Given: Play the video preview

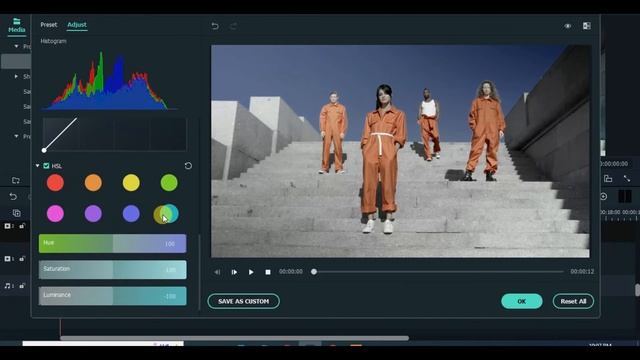Looking at the screenshot, I should [251, 272].
